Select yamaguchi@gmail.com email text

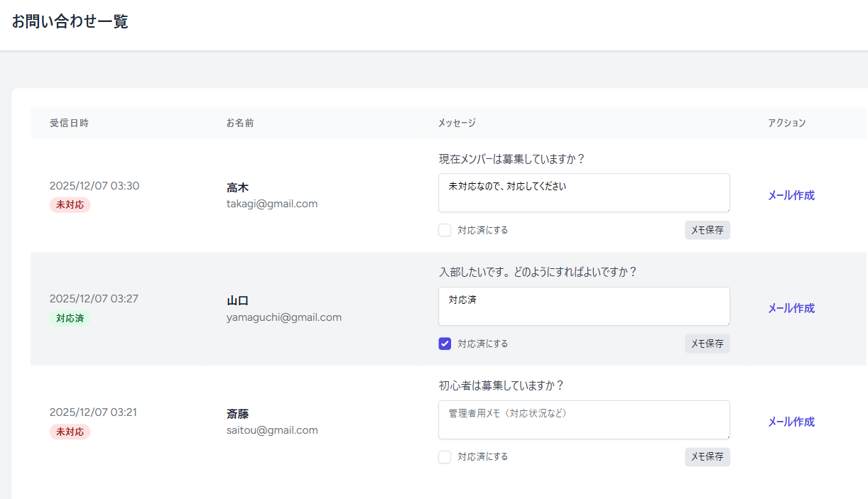[x=283, y=317]
